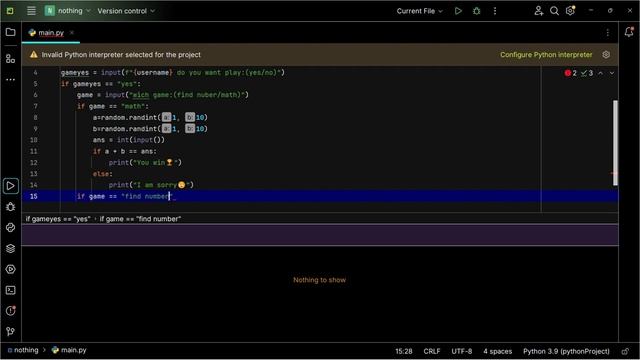Open the Python Console tool window
Viewport: 640px width, 360px height.
click(x=11, y=269)
